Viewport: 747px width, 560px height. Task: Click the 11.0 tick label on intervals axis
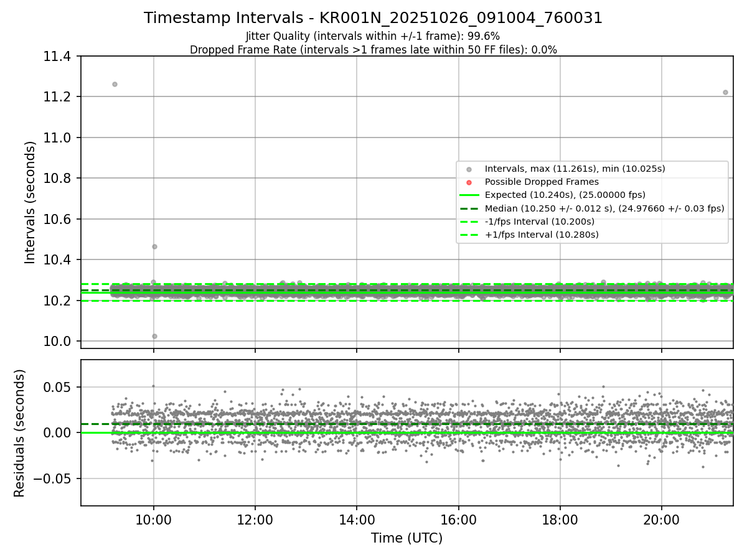coord(59,138)
